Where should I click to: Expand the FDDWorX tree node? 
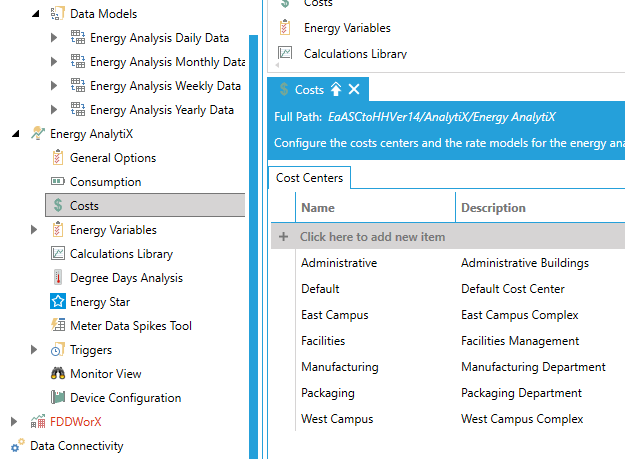pyautogui.click(x=14, y=422)
